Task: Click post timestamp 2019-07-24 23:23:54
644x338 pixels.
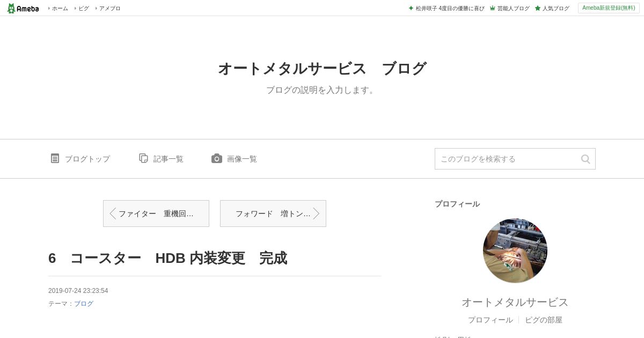Action: tap(78, 291)
